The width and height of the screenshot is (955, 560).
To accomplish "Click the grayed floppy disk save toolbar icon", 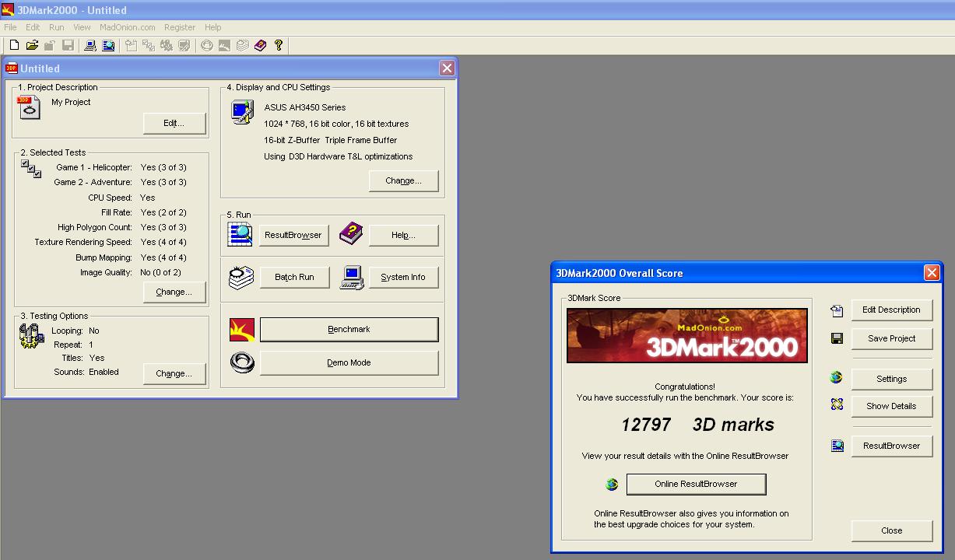I will (68, 46).
